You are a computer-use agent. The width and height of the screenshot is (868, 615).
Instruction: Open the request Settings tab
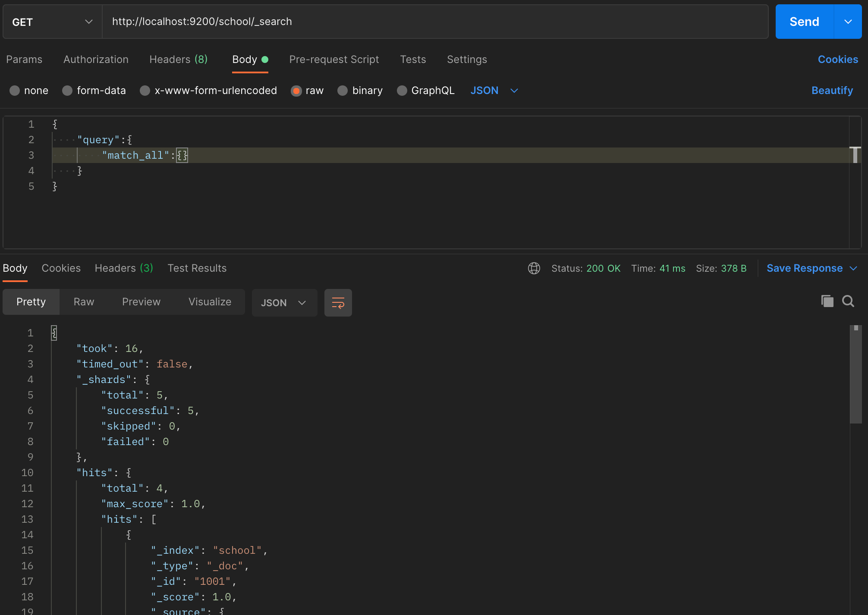click(467, 60)
